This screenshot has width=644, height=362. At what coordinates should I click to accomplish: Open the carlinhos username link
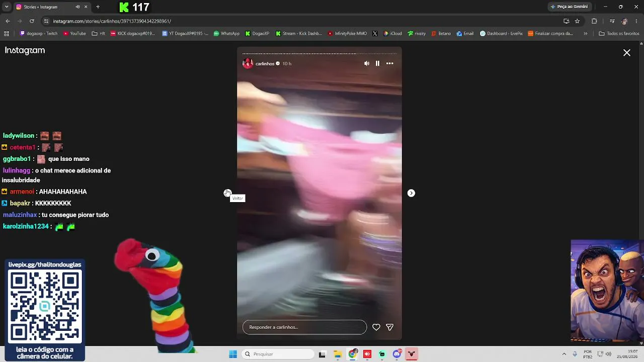click(x=265, y=64)
